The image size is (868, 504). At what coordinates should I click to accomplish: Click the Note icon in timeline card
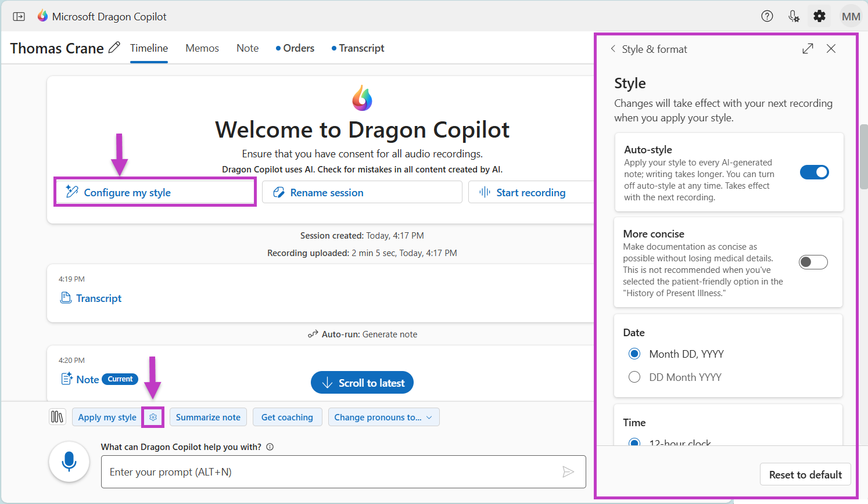tap(67, 379)
